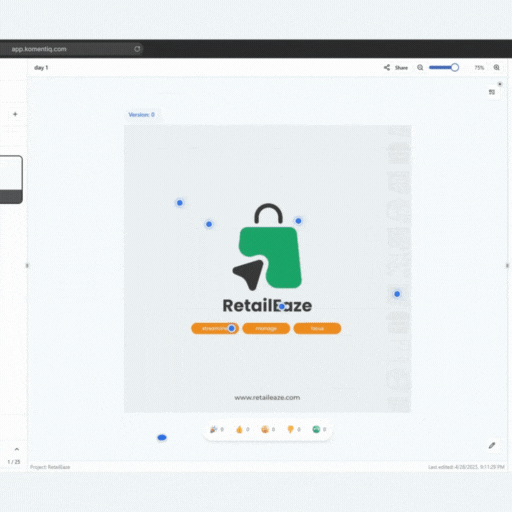This screenshot has width=512, height=512.
Task: Click the Share icon
Action: point(387,68)
